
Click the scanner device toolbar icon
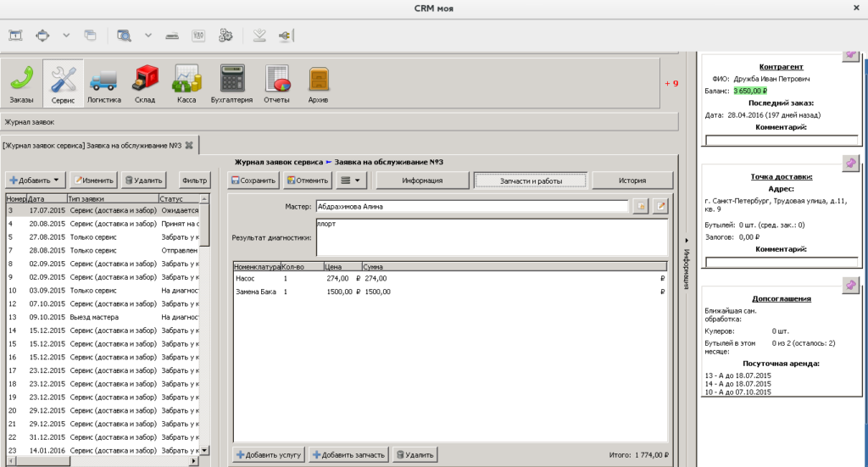click(x=172, y=36)
